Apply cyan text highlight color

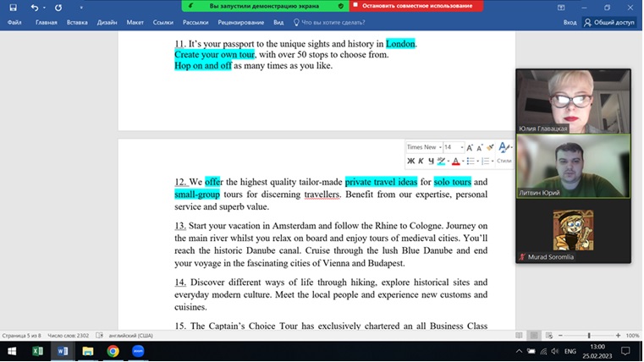[x=441, y=161]
